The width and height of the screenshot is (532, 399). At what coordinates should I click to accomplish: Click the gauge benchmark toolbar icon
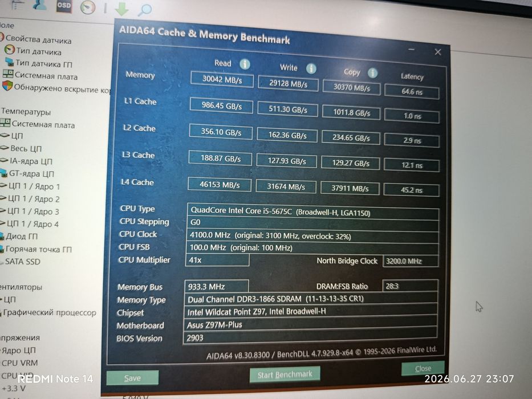(88, 7)
